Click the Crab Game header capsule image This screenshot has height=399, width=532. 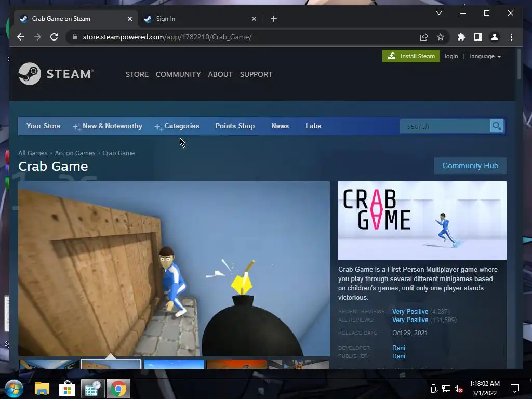coord(422,220)
